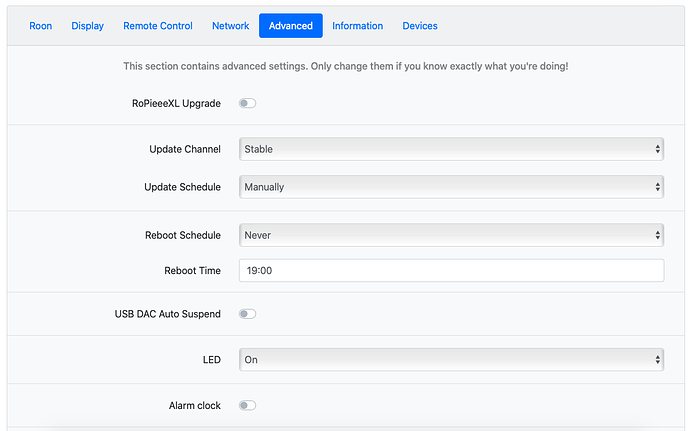Enable the RoPieeeXL Upgrade toggle

(247, 103)
